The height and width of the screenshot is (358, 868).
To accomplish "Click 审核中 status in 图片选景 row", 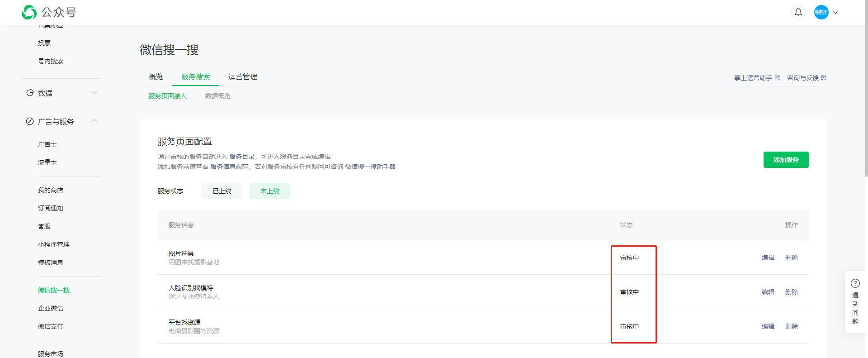I will 629,258.
